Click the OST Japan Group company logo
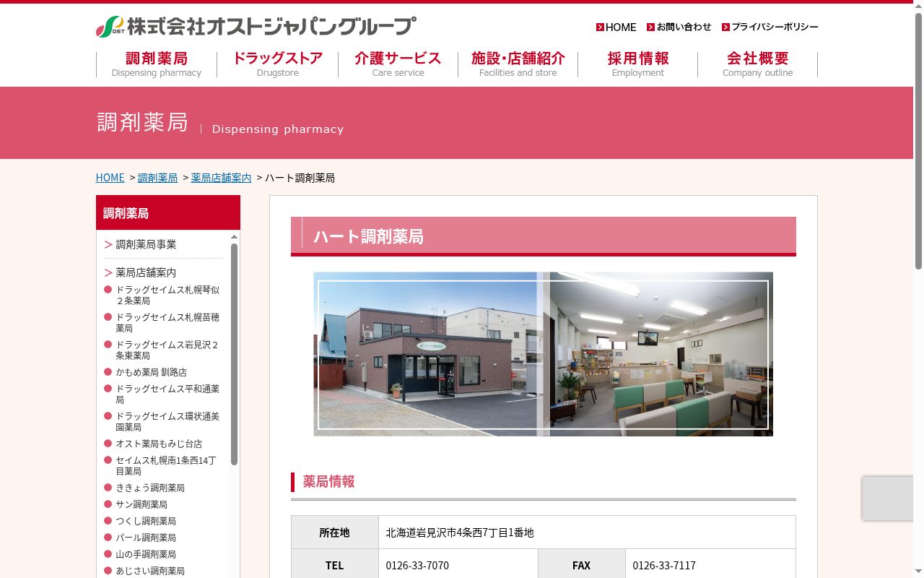Image resolution: width=924 pixels, height=578 pixels. pos(256,27)
